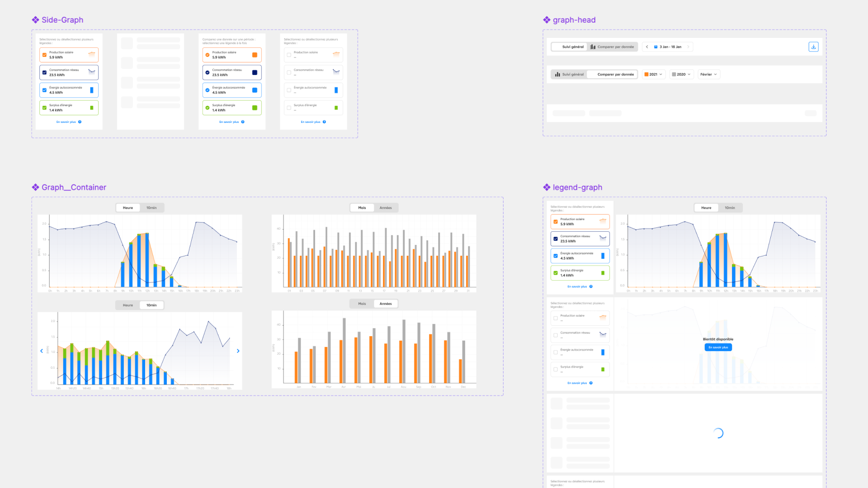Click En savoir plus link under legend-graph checked legend

(x=577, y=286)
